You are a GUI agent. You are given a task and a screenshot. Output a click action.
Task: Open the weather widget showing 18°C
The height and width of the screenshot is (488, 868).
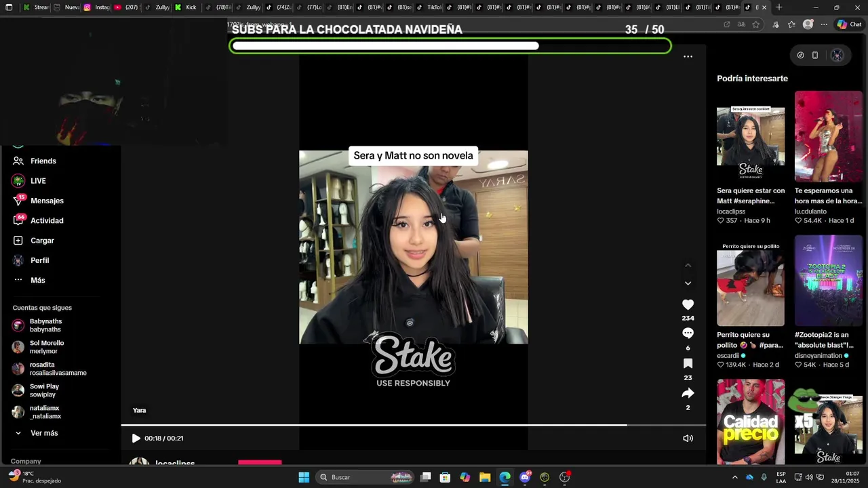click(34, 477)
